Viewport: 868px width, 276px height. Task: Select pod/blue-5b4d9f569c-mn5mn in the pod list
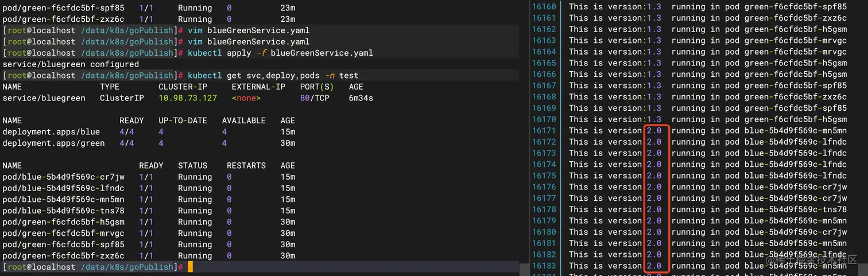pyautogui.click(x=63, y=199)
